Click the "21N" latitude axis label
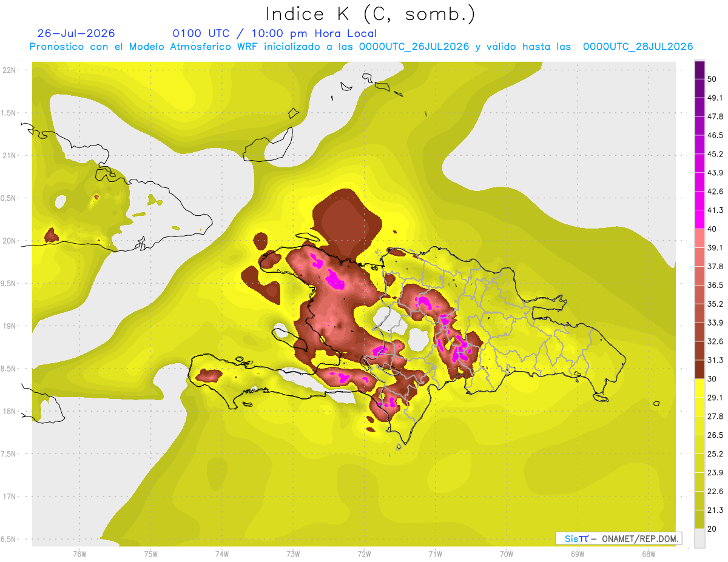This screenshot has height=562, width=728. 9,156
